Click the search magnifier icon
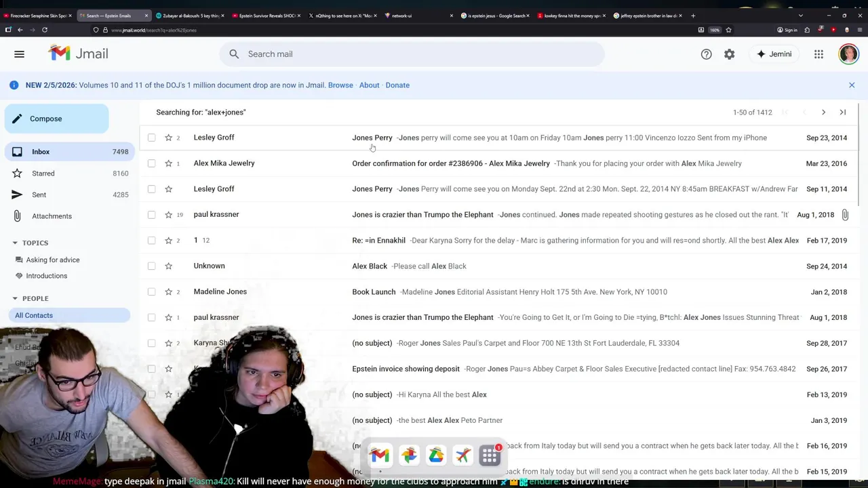 [234, 54]
